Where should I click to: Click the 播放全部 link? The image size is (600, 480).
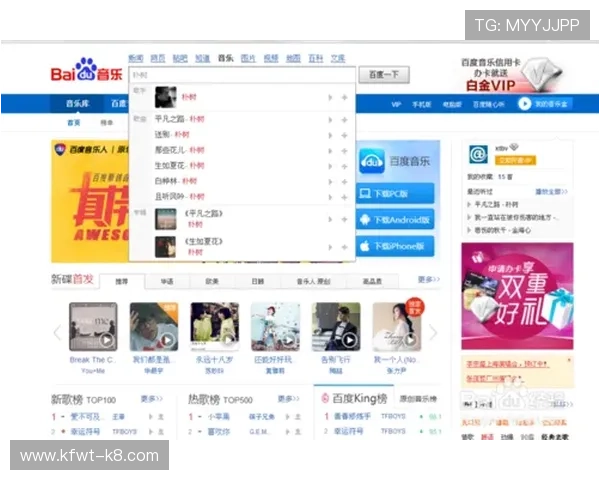click(551, 191)
